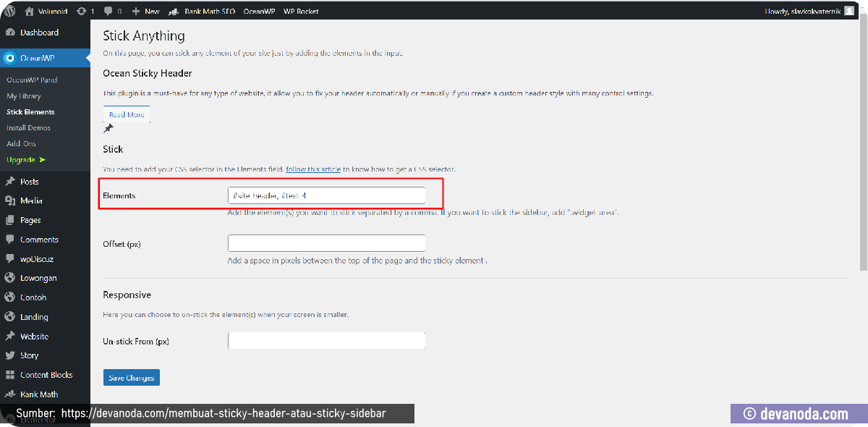Select the Stick Elements submenu item
The height and width of the screenshot is (427, 868).
30,111
